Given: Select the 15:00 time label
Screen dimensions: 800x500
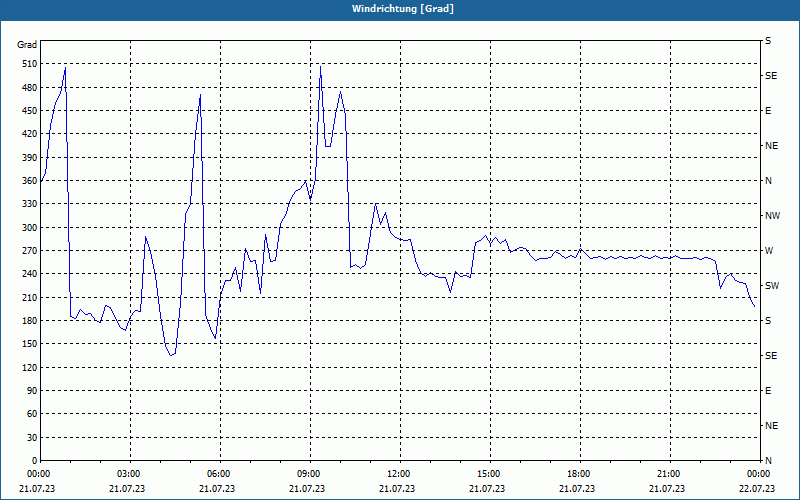Looking at the screenshot, I should point(488,473).
